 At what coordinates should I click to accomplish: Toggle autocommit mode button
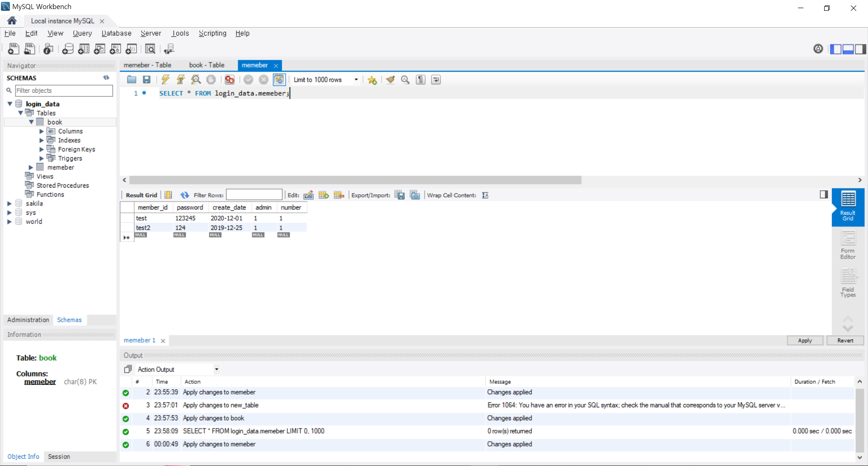point(279,80)
